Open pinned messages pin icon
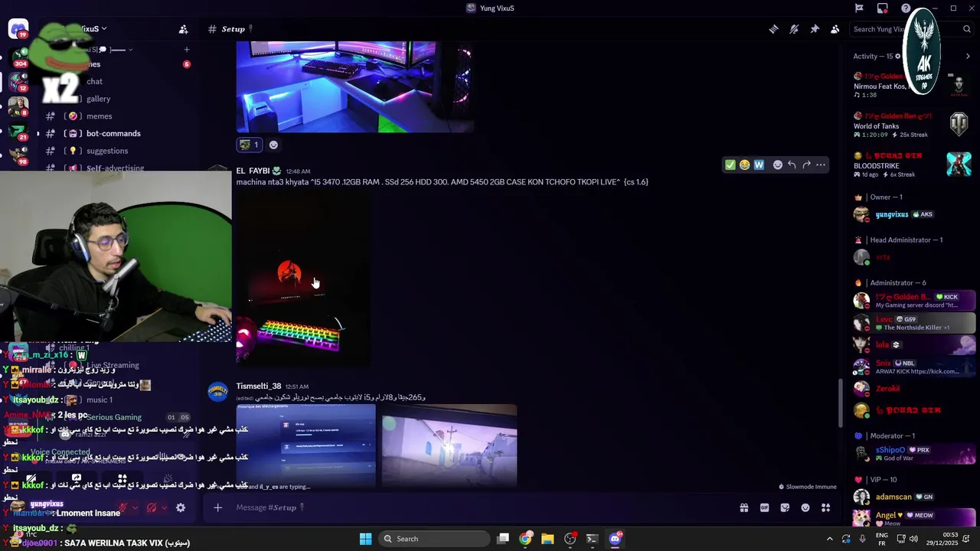This screenshot has width=980, height=551. point(815,29)
